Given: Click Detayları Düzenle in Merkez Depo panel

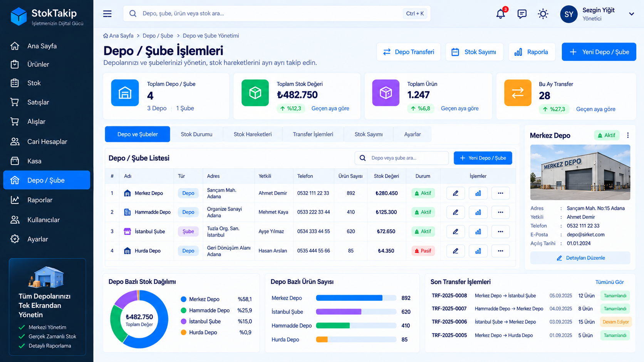Looking at the screenshot, I should (x=580, y=258).
